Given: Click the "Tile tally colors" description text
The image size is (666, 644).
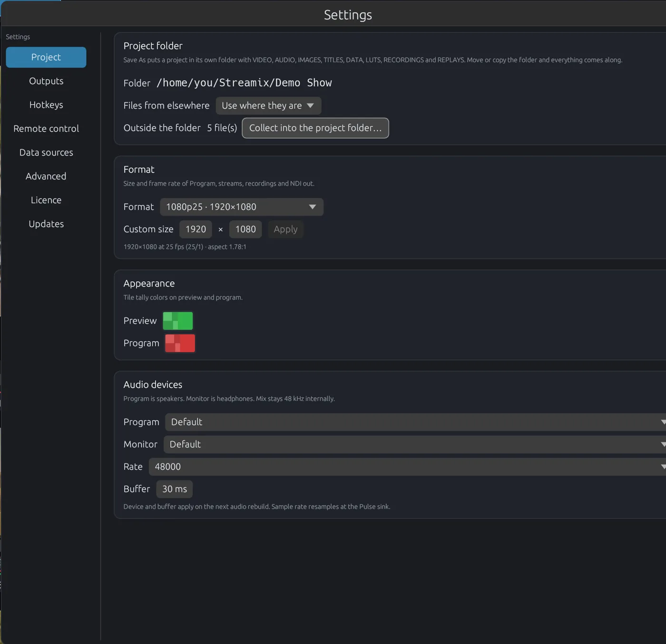Looking at the screenshot, I should (x=183, y=297).
